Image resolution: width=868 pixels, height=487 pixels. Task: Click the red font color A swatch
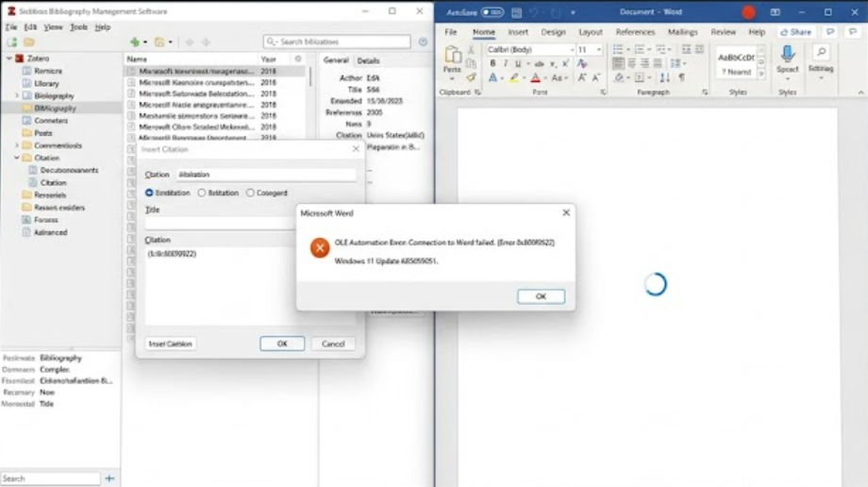click(535, 78)
